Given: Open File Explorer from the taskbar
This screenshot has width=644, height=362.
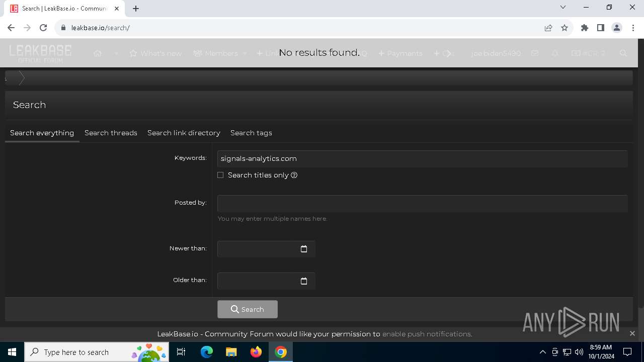Looking at the screenshot, I should (x=231, y=352).
